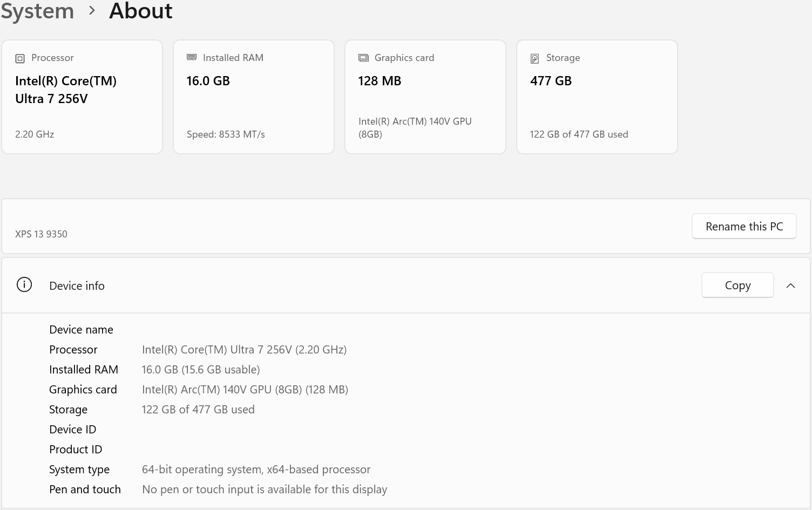Click the Storage label in the Device info list
812x510 pixels.
(68, 410)
